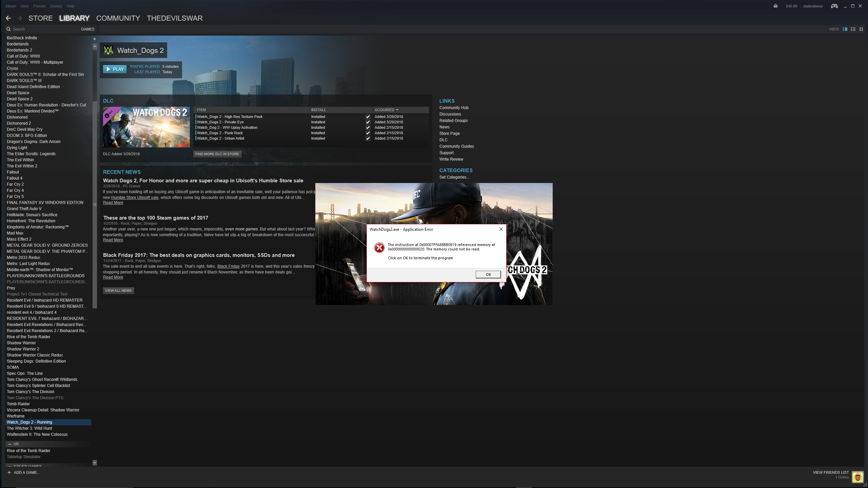The image size is (868, 488).
Task: Uncheck High Res Texture Pack DLC
Action: [368, 116]
